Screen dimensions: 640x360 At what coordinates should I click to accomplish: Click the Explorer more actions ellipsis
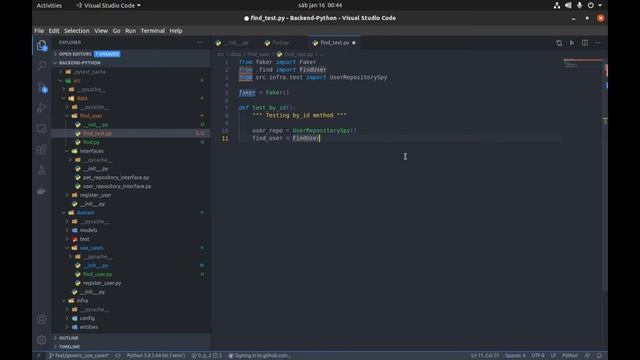(200, 42)
